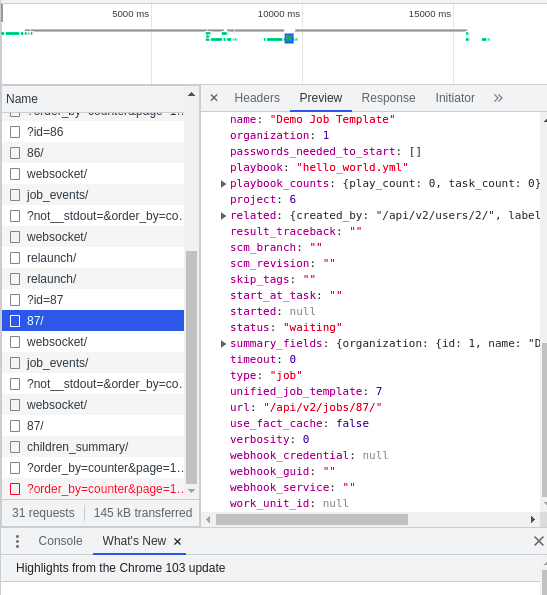Switch to the Preview tab
Image resolution: width=547 pixels, height=595 pixels.
click(x=321, y=98)
